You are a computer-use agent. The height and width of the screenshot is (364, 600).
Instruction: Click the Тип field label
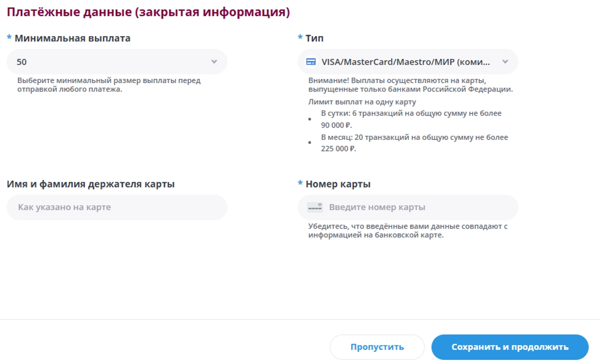[x=315, y=38]
